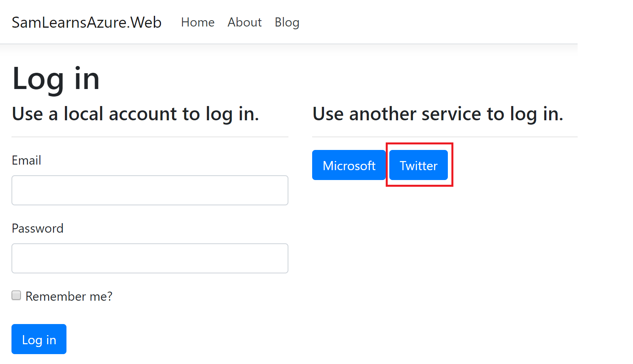Navigate to the Blog section

coord(287,23)
